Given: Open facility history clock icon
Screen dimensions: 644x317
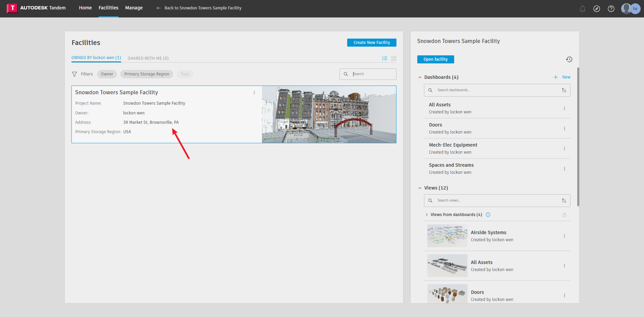Looking at the screenshot, I should [569, 59].
